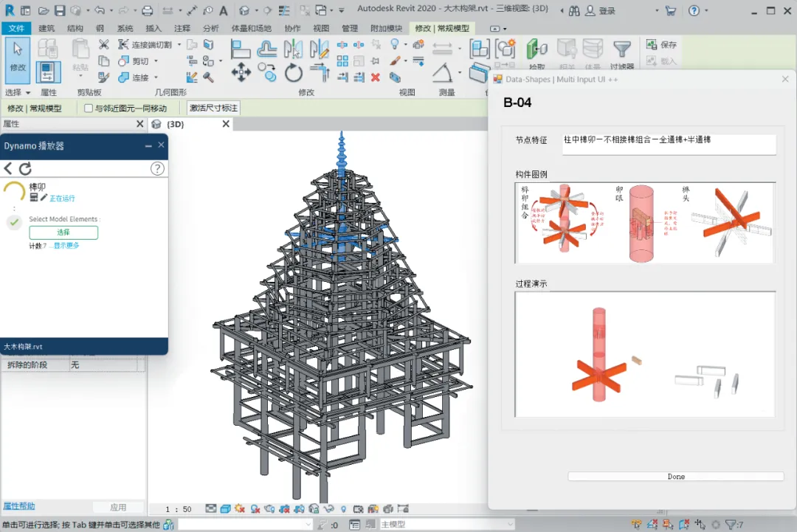This screenshot has width=797, height=532.
Task: Click the 显示更多 link
Action: [66, 246]
